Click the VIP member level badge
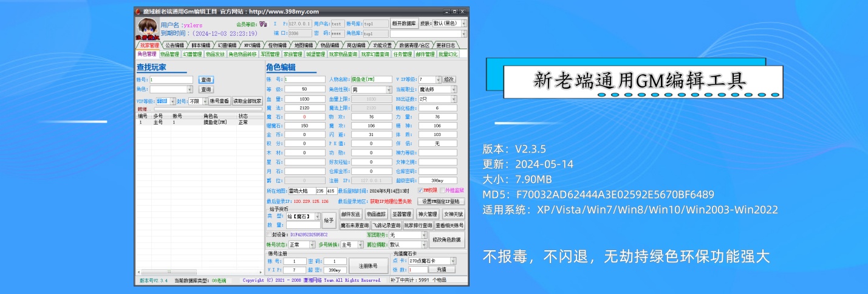Screen dimensions: 868x294 click(x=263, y=24)
